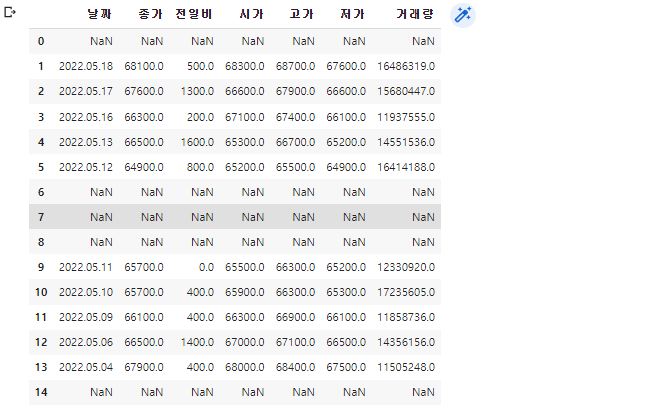
Task: Select the 전일비 column header
Action: [194, 14]
